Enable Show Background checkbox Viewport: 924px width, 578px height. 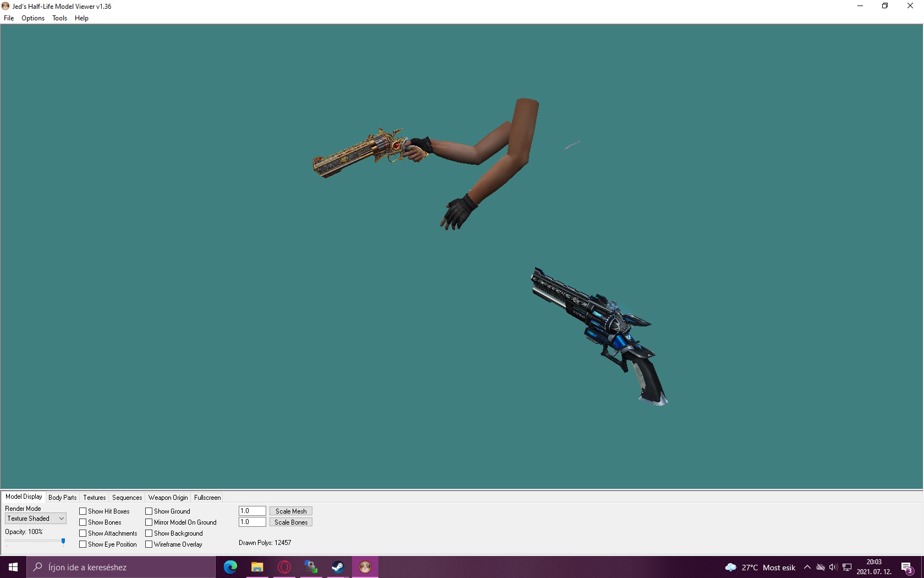(x=149, y=533)
